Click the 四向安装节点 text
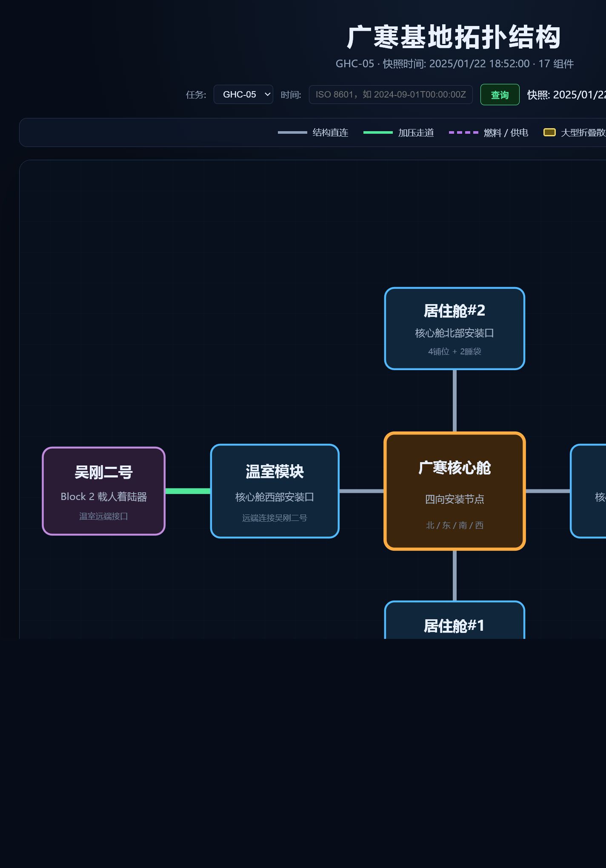Image resolution: width=606 pixels, height=868 pixels. (x=454, y=499)
